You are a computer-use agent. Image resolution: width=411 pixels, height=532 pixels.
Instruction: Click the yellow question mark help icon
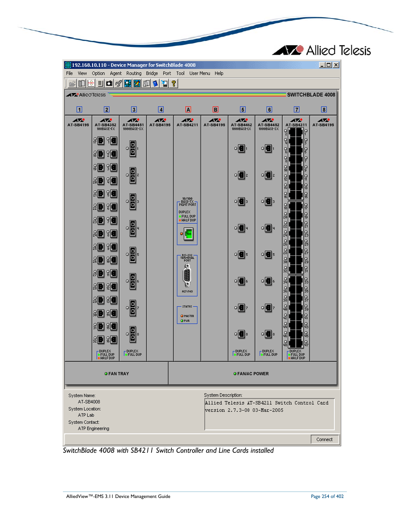coord(174,84)
